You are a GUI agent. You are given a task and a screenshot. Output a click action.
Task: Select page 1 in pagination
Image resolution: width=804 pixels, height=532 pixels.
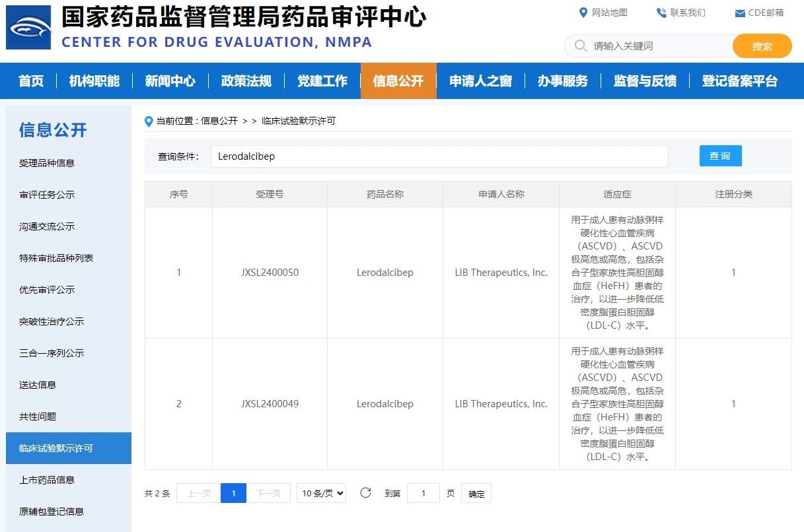point(233,493)
